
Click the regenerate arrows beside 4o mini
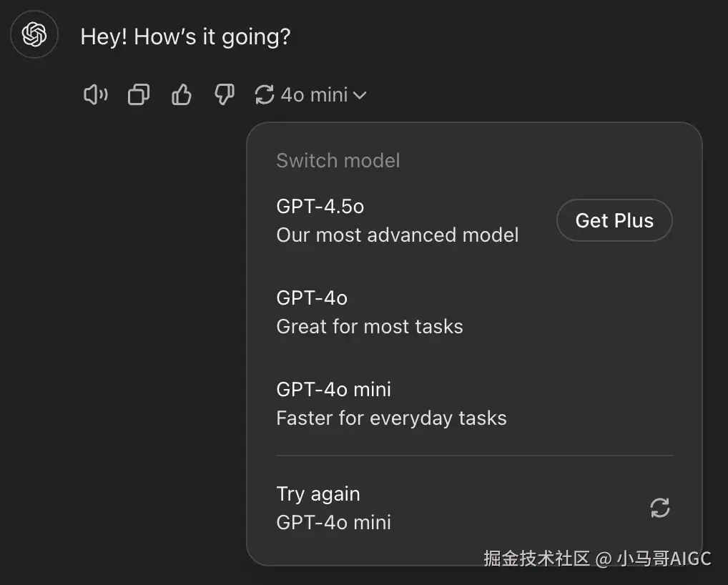pos(265,94)
